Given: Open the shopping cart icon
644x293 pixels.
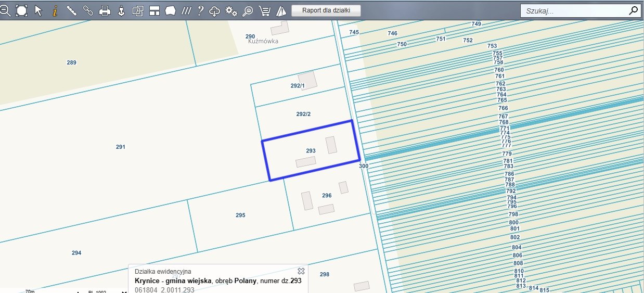Looking at the screenshot, I should 265,10.
